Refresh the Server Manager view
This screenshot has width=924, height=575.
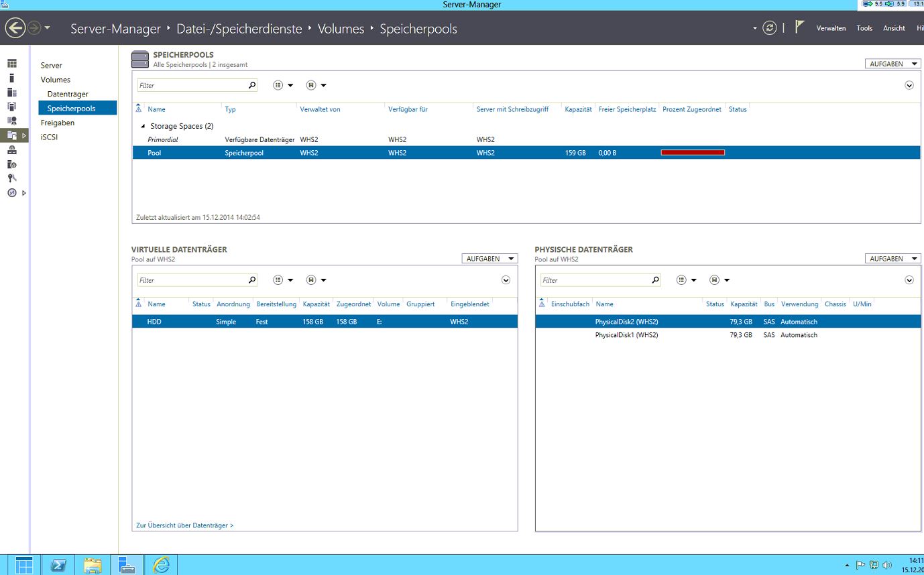tap(770, 28)
